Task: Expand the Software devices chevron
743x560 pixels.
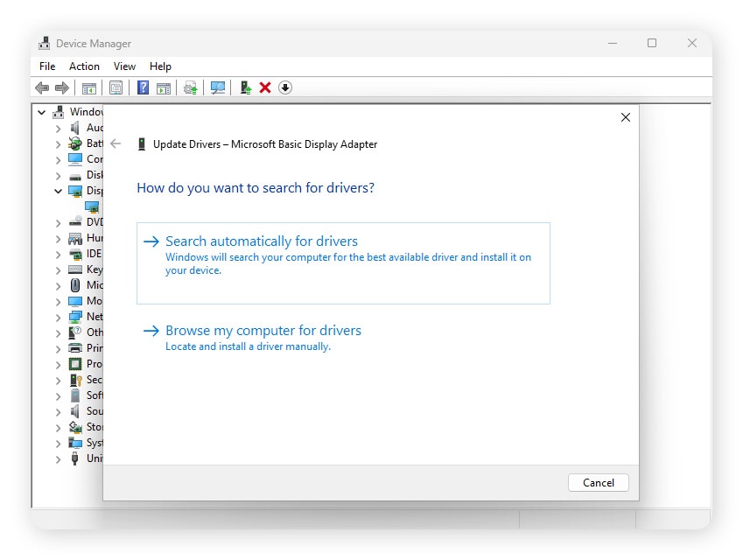Action: pyautogui.click(x=58, y=396)
